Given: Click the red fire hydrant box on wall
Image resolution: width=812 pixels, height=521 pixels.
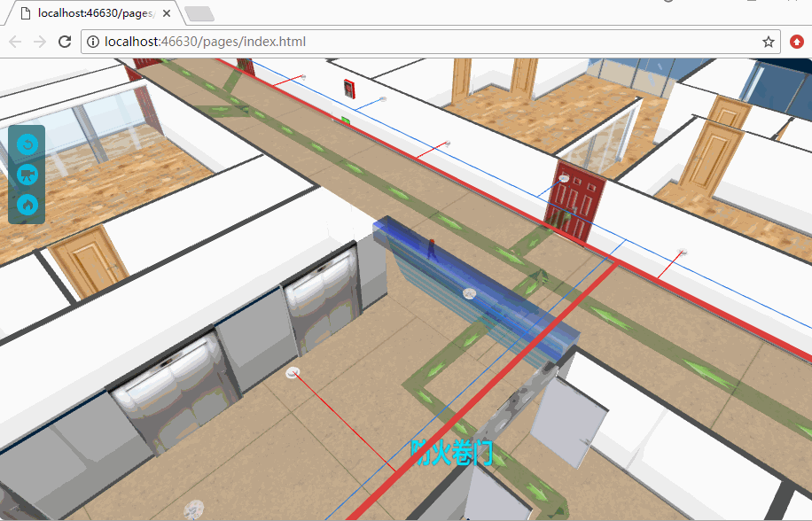Looking at the screenshot, I should [x=347, y=87].
